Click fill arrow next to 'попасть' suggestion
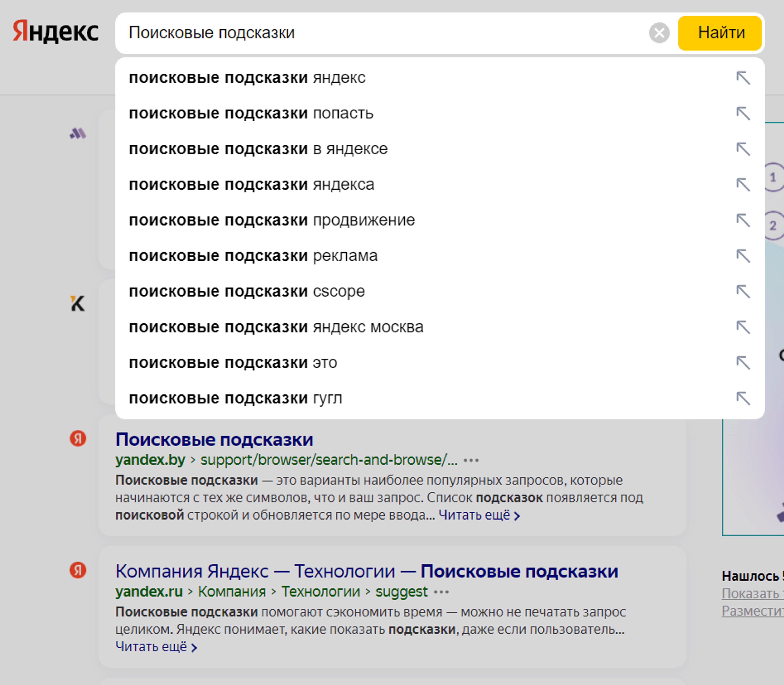Image resolution: width=784 pixels, height=685 pixels. pyautogui.click(x=743, y=114)
